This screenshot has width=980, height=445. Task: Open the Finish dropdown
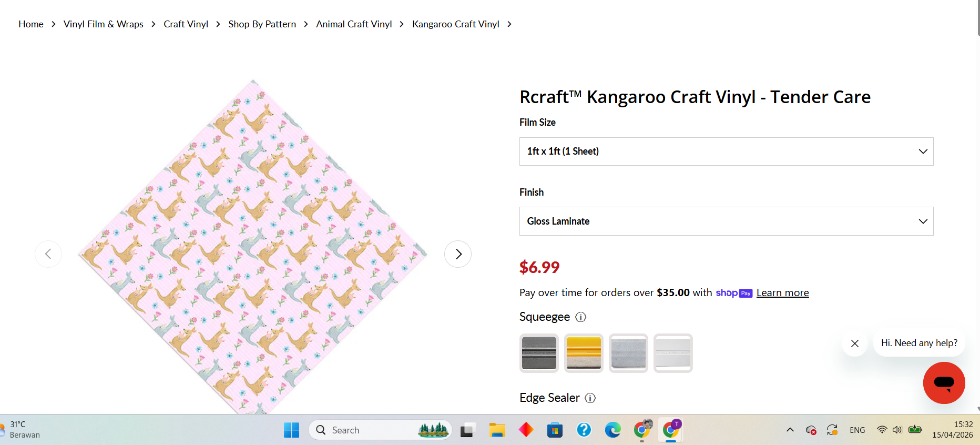(x=726, y=221)
